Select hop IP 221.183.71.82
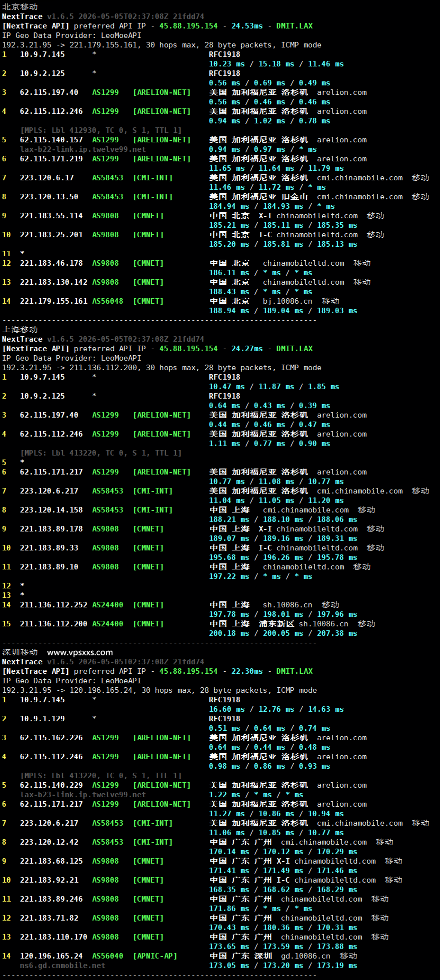Viewport: 440px width, 980px height. (49, 918)
